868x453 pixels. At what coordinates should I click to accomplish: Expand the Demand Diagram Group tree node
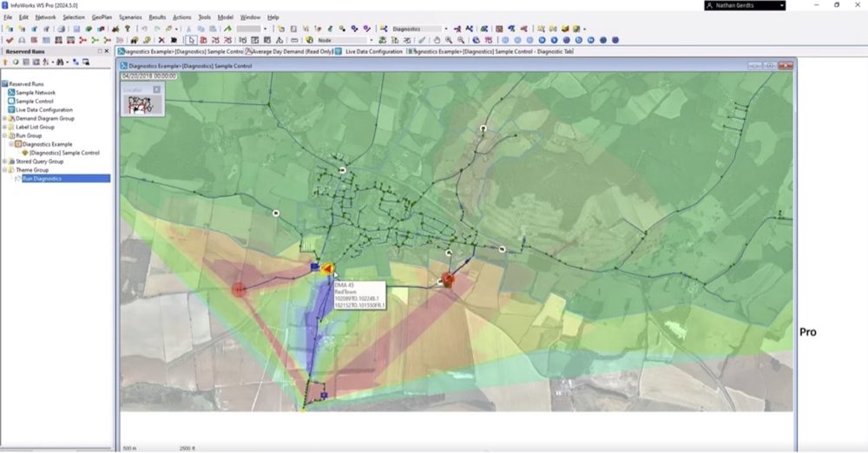coord(4,119)
